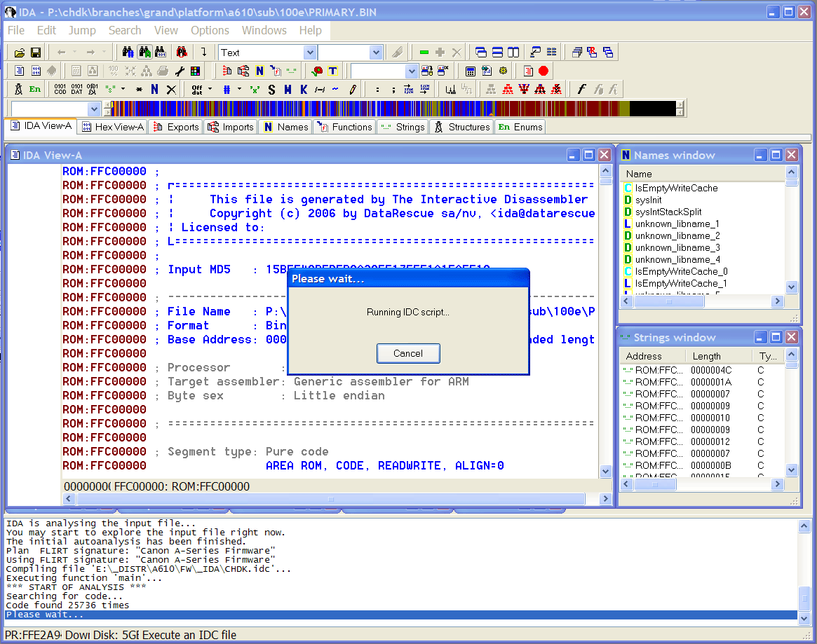The width and height of the screenshot is (817, 644).
Task: Expand the navigator address dropdown left of color band
Action: pyautogui.click(x=94, y=109)
